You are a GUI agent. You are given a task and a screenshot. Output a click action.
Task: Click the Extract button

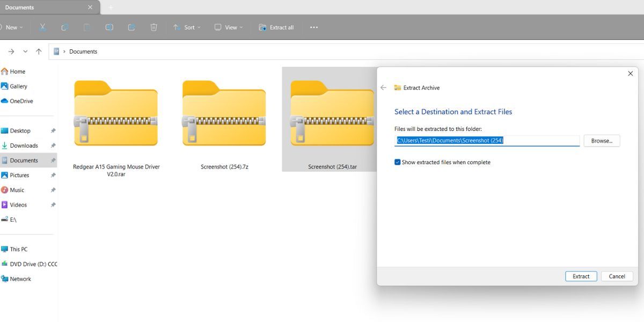click(x=581, y=276)
